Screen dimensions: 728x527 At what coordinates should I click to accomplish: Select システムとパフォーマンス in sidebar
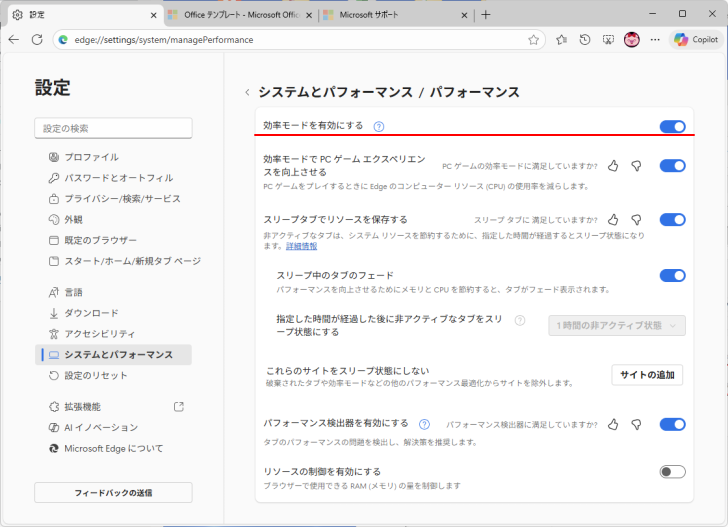(113, 355)
